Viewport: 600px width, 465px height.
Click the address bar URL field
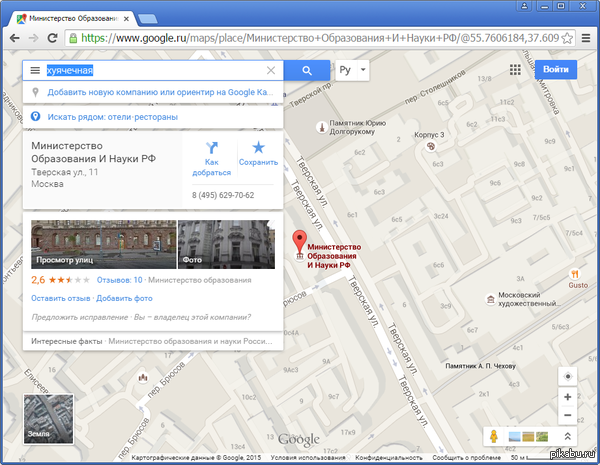320,38
